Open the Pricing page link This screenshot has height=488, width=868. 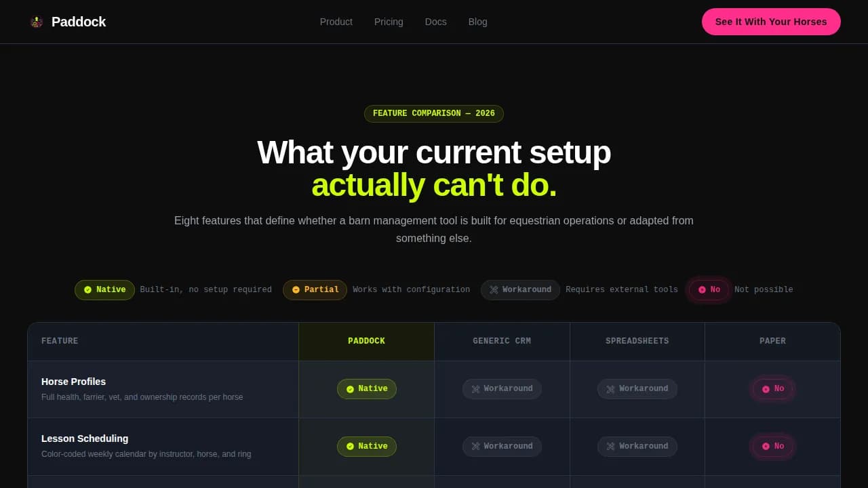(389, 22)
